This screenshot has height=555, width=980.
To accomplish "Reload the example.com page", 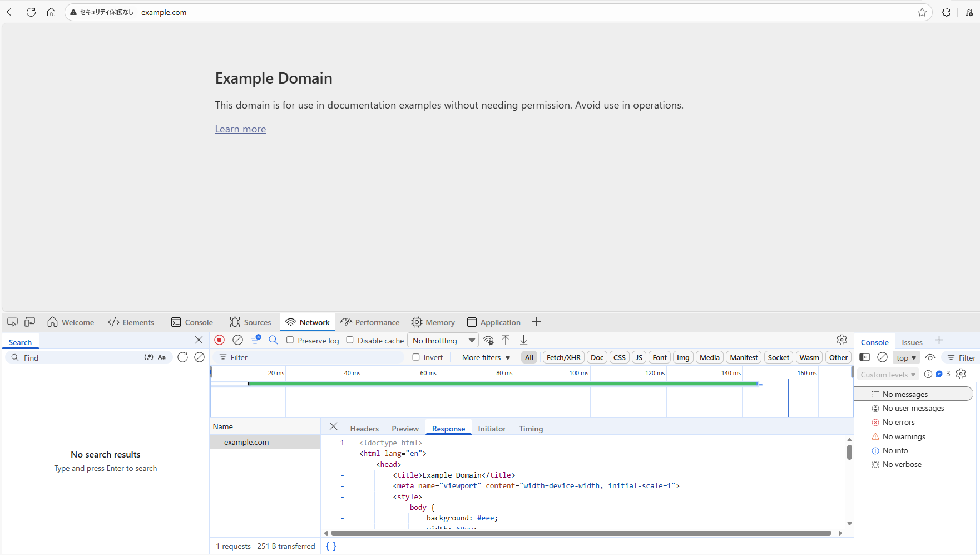I will (x=31, y=12).
